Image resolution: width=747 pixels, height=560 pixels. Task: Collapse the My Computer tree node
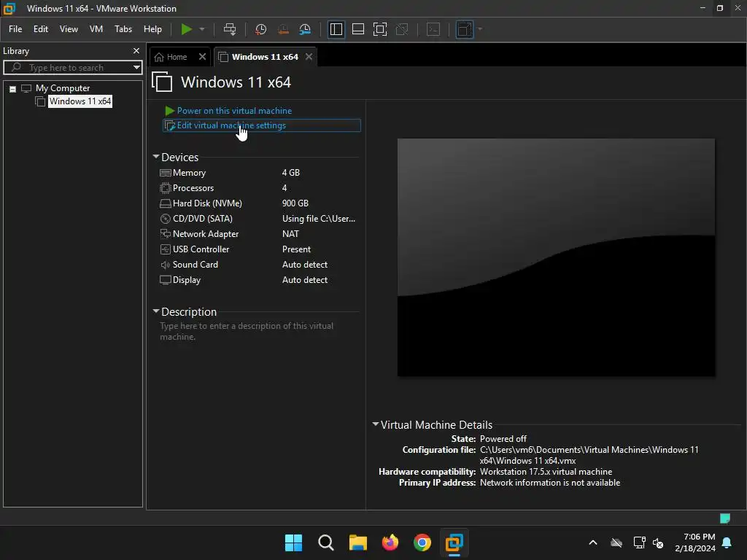pos(13,88)
